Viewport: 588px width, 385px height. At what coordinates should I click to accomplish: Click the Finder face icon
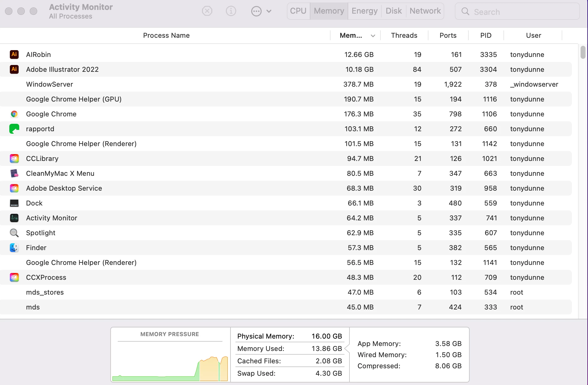pos(14,248)
